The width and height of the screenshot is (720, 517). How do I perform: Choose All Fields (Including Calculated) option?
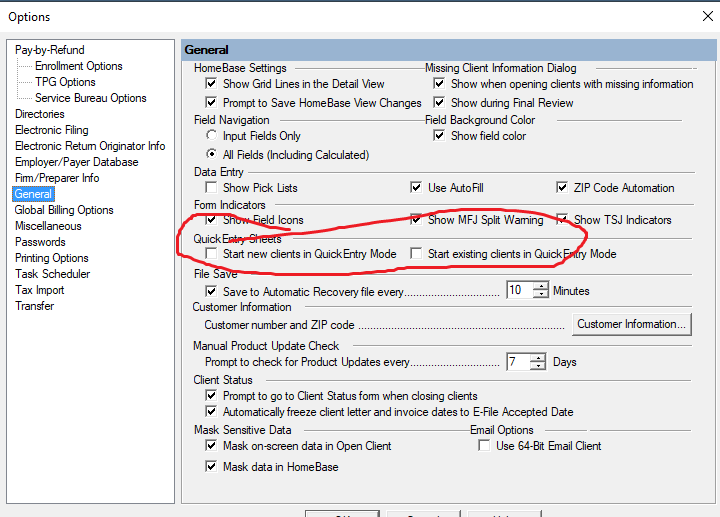pyautogui.click(x=211, y=155)
